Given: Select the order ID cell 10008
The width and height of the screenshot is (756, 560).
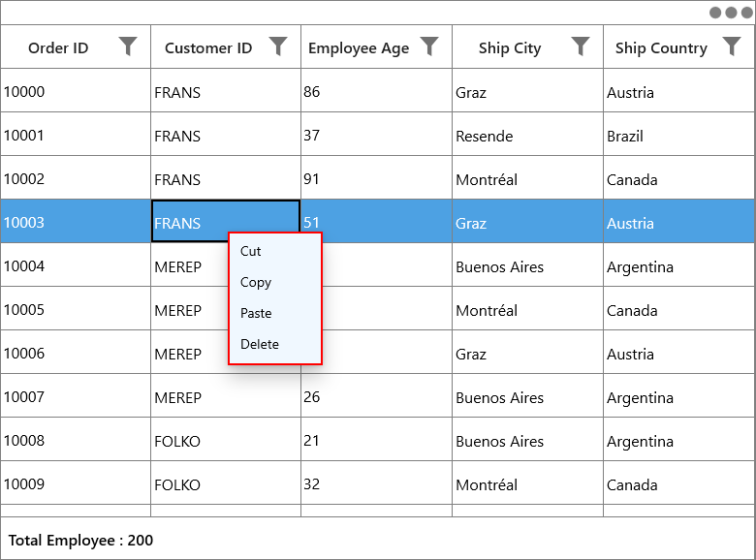Looking at the screenshot, I should coord(76,440).
